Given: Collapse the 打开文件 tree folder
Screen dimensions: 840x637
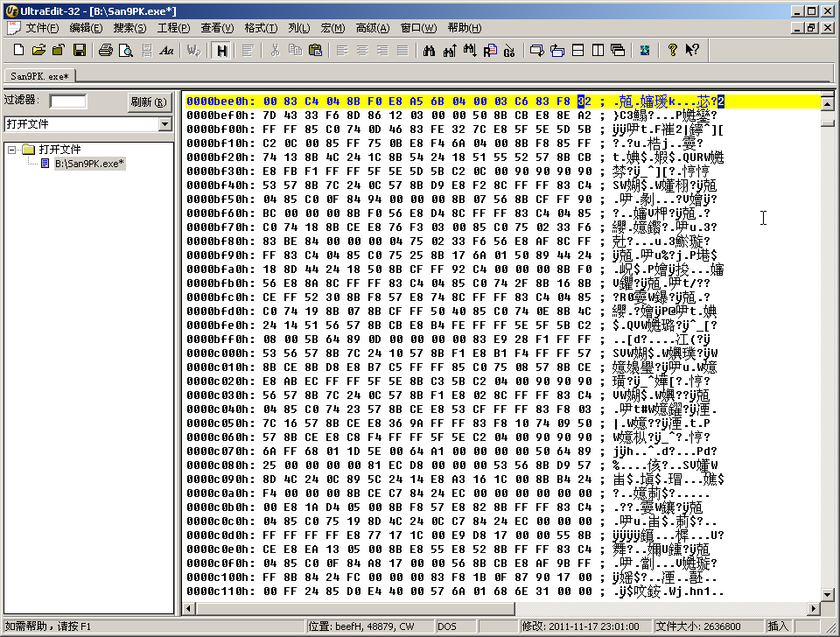Looking at the screenshot, I should tap(13, 150).
